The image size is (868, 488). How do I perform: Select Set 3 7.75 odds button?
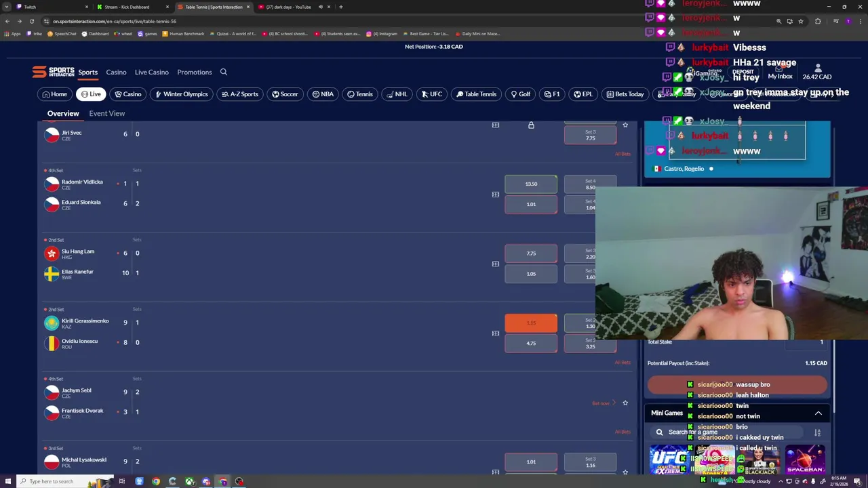pos(591,135)
